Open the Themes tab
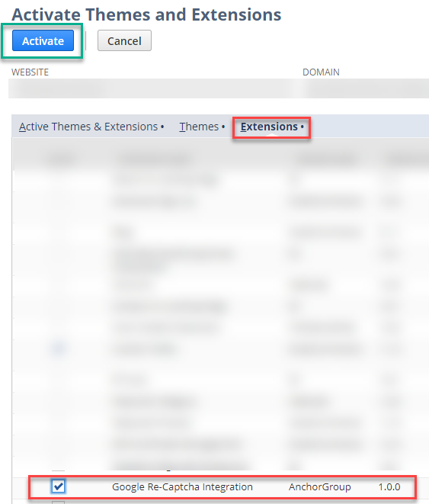Screen dimensions: 429x504 tap(199, 127)
